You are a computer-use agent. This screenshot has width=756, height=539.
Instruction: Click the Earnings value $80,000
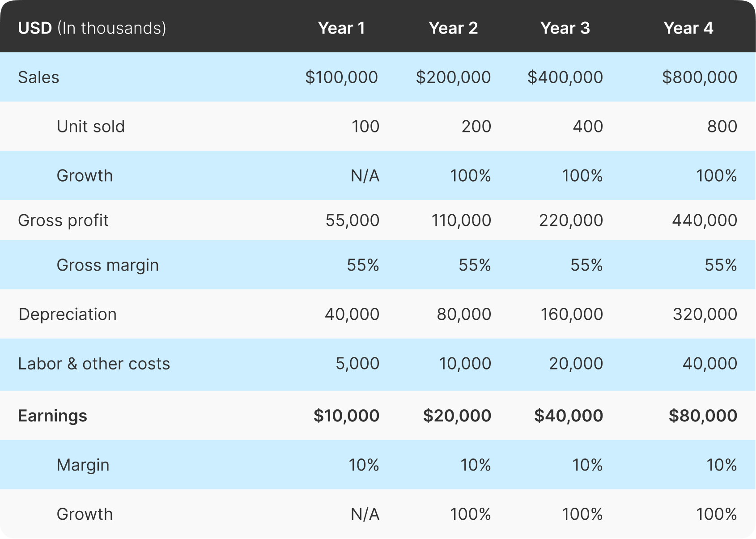[x=703, y=416]
